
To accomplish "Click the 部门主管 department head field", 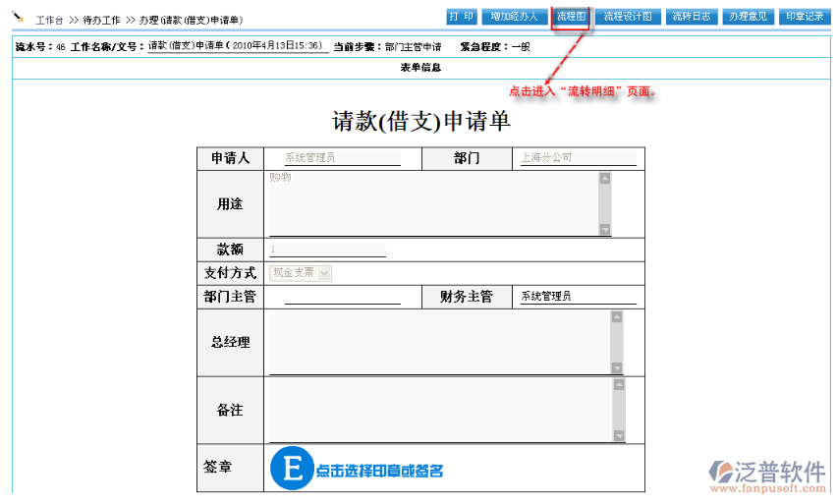I will [x=335, y=297].
